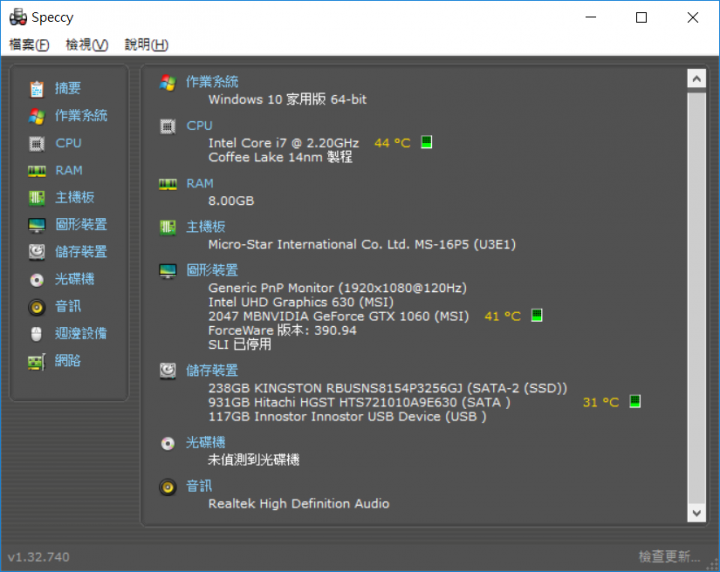Select the CPU chip icon in sidebar

click(x=37, y=144)
